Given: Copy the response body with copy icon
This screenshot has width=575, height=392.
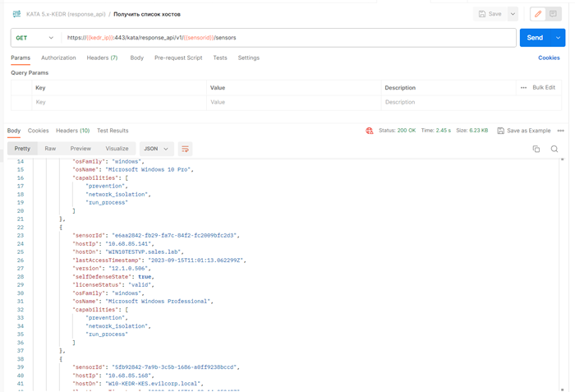Looking at the screenshot, I should [536, 149].
